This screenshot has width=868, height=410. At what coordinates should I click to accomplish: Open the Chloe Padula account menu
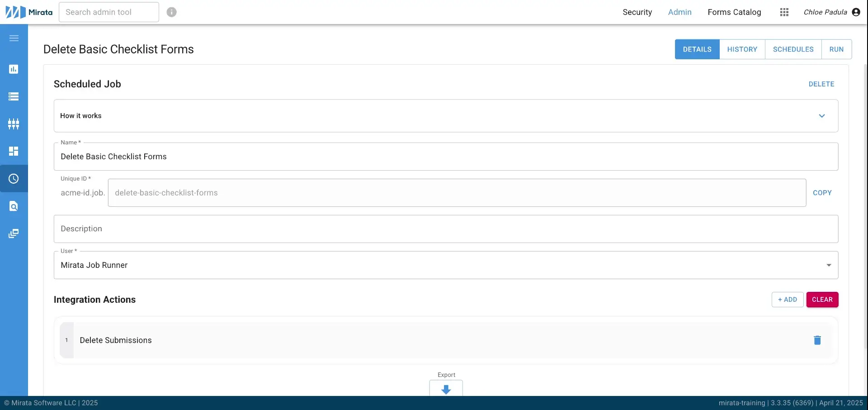[x=832, y=12]
